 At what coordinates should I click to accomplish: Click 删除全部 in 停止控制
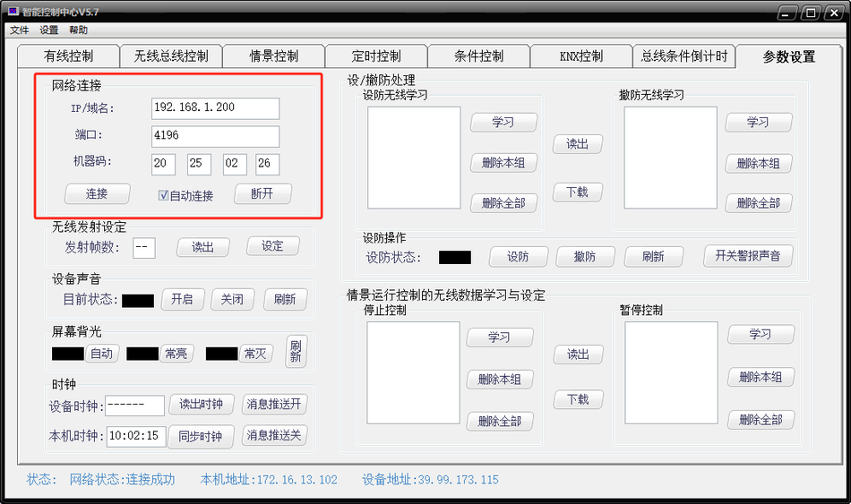click(x=499, y=421)
